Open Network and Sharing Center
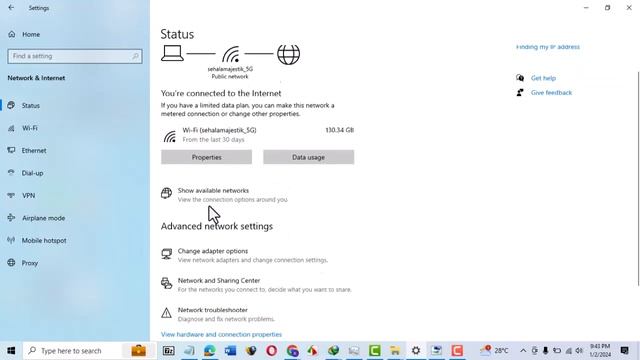This screenshot has height=360, width=640. 219,280
